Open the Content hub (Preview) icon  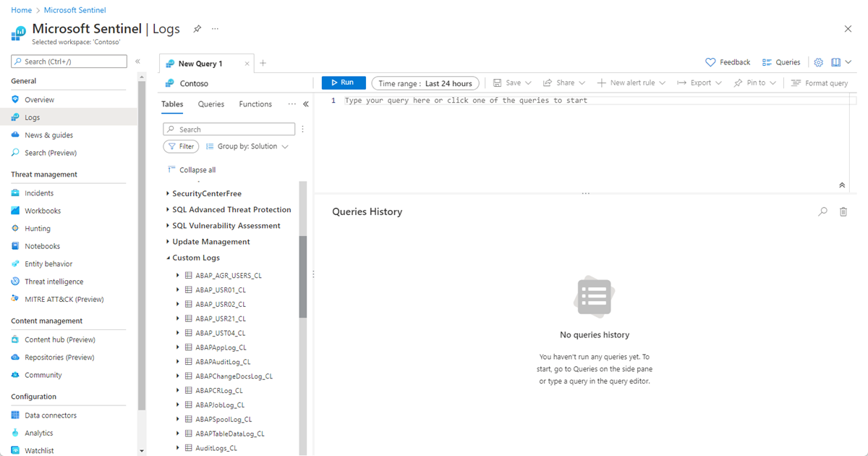pyautogui.click(x=16, y=339)
